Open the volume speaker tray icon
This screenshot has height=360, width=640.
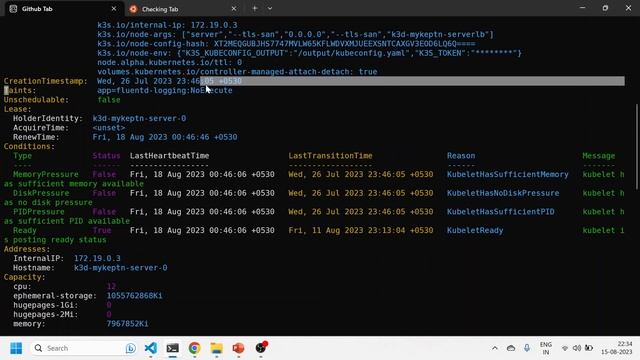(577, 348)
